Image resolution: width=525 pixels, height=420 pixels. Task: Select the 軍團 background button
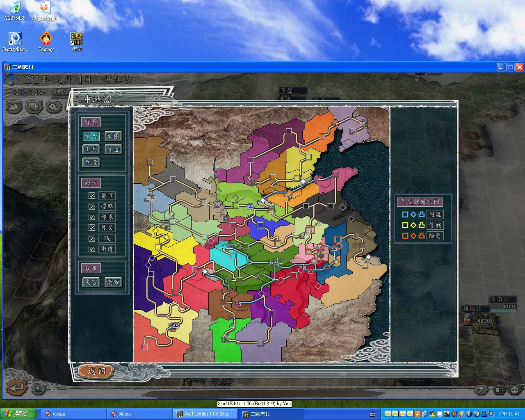(x=113, y=136)
